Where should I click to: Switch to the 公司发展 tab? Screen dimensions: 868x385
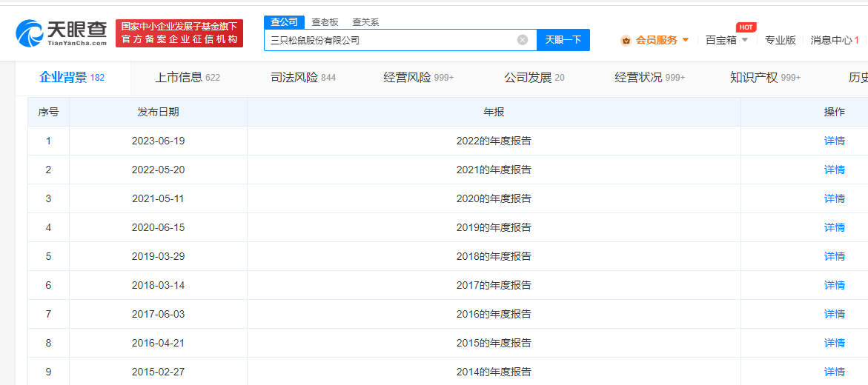[534, 78]
